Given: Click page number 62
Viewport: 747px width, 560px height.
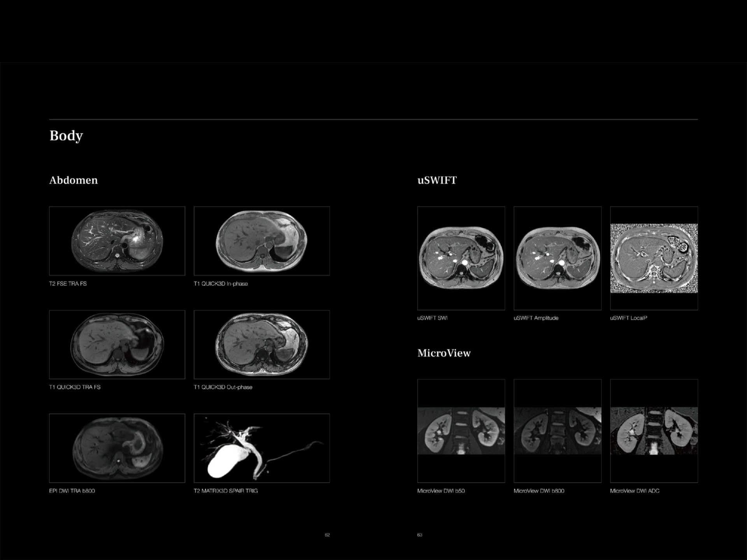Looking at the screenshot, I should (327, 534).
